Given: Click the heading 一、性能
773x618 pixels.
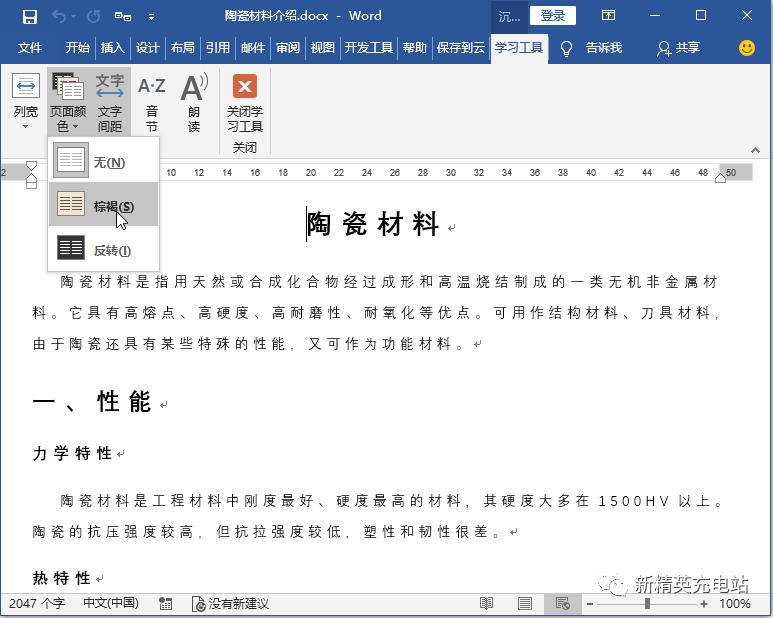Looking at the screenshot, I should (92, 402).
